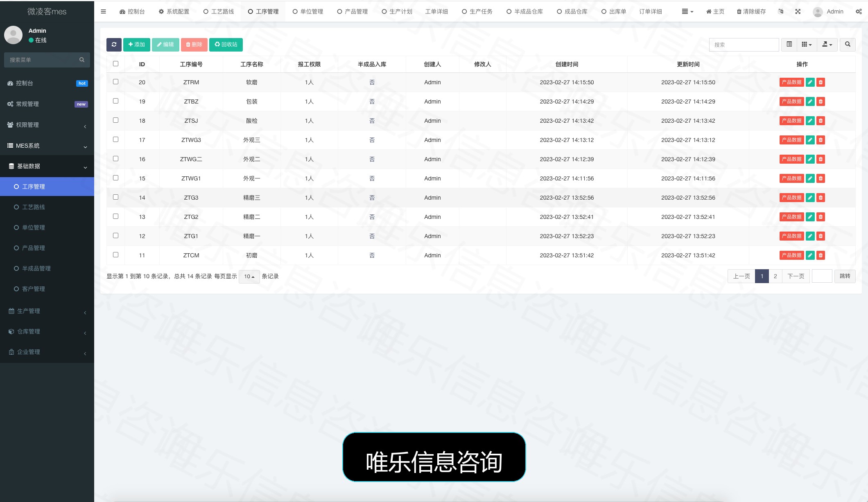Sort by the 创建时间 column header
Viewport: 868px width, 502px height.
coord(567,64)
